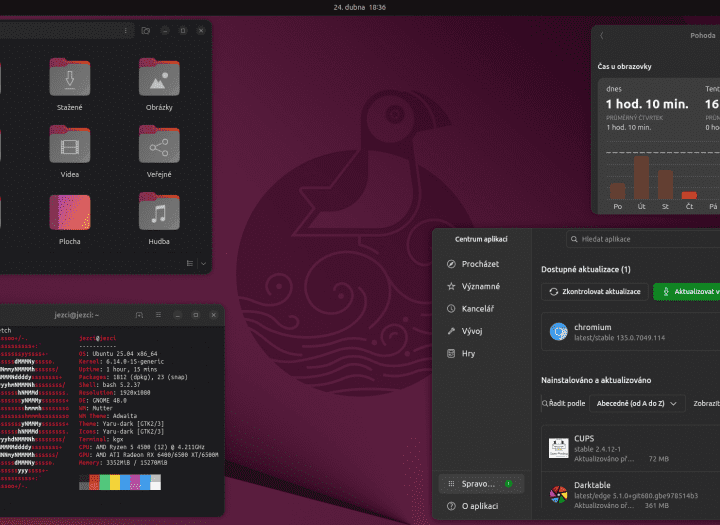
Task: Open the Veřejné shared folder
Action: 158,148
